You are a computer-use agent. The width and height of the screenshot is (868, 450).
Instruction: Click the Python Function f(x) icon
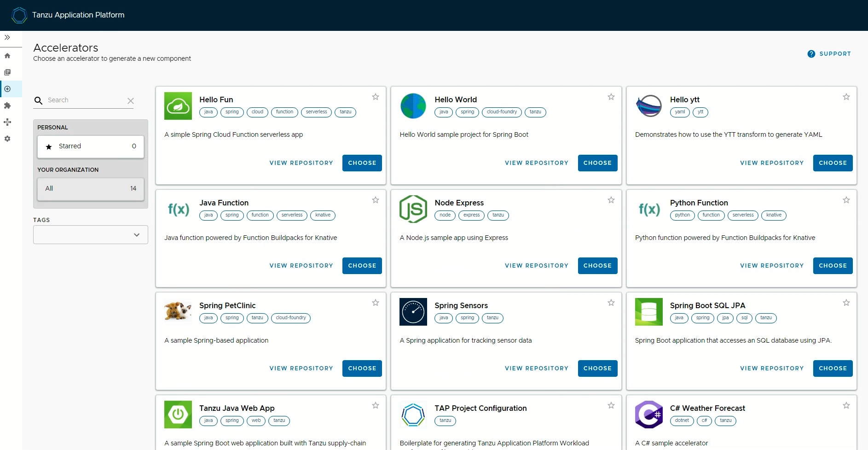(649, 209)
